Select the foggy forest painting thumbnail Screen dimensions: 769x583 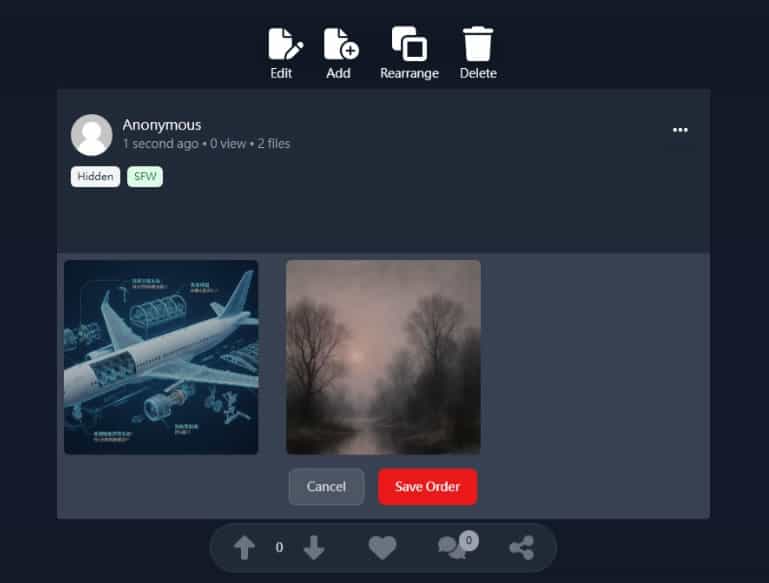(x=383, y=357)
